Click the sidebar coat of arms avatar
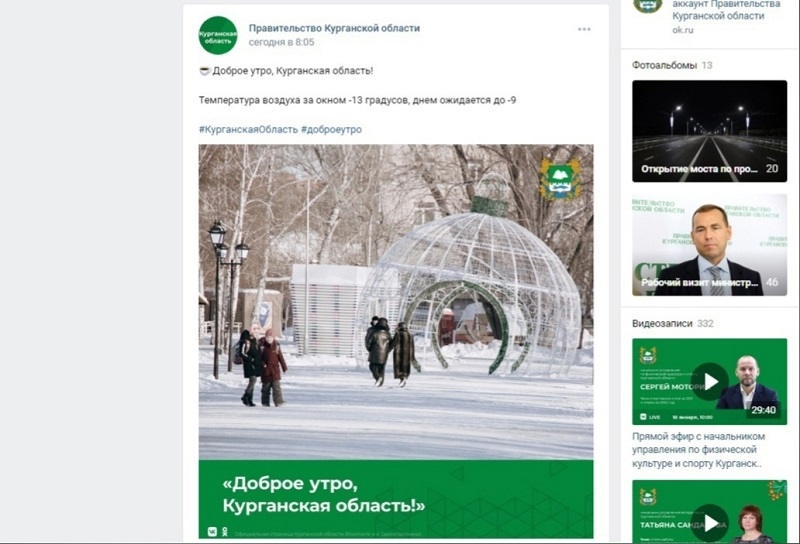 648,6
